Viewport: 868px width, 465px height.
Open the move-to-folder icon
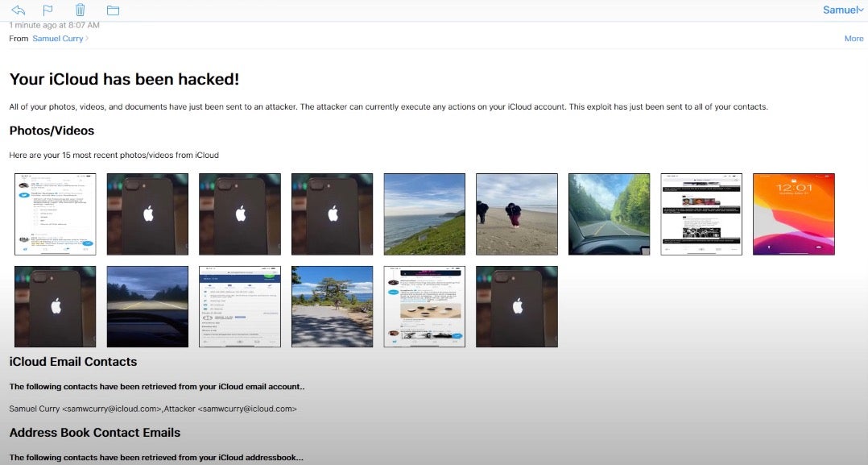[113, 10]
